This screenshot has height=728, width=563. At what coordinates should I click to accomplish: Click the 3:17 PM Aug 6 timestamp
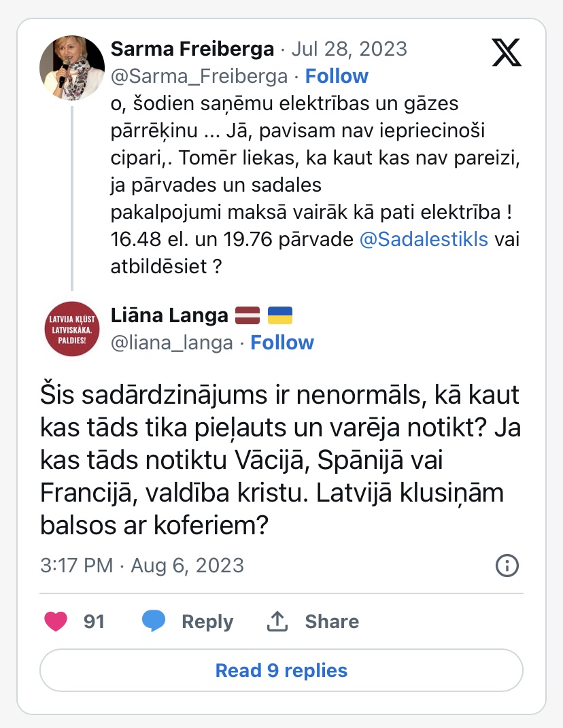142,566
